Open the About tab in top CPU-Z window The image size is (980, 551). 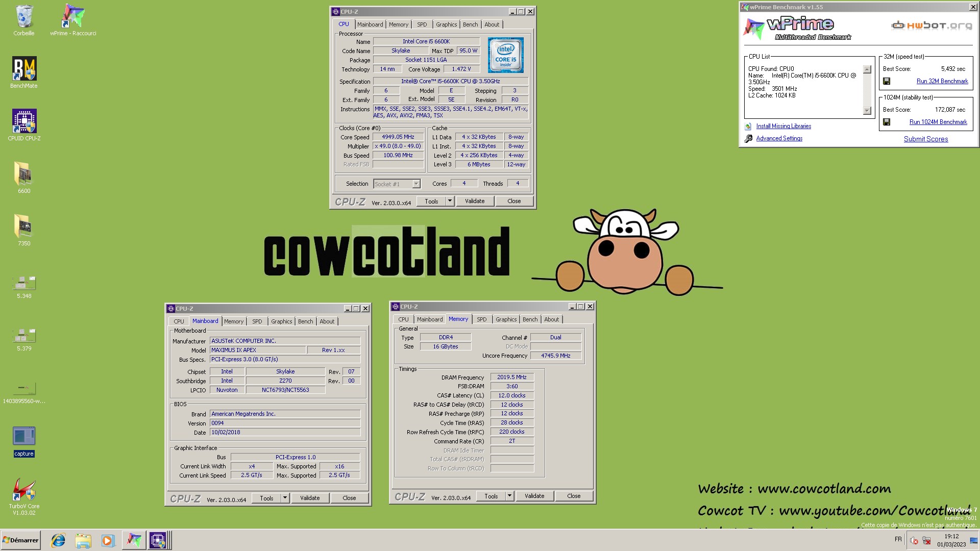(x=492, y=24)
